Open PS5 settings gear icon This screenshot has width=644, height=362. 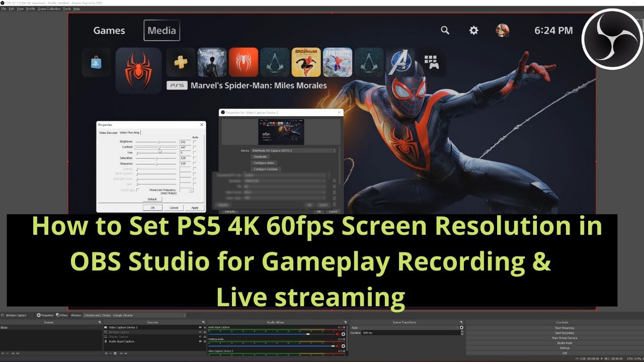coord(473,30)
